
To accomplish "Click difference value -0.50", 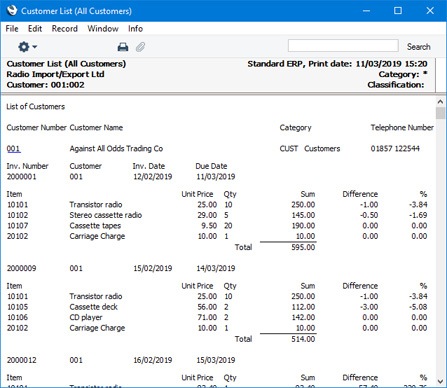I will [x=369, y=215].
